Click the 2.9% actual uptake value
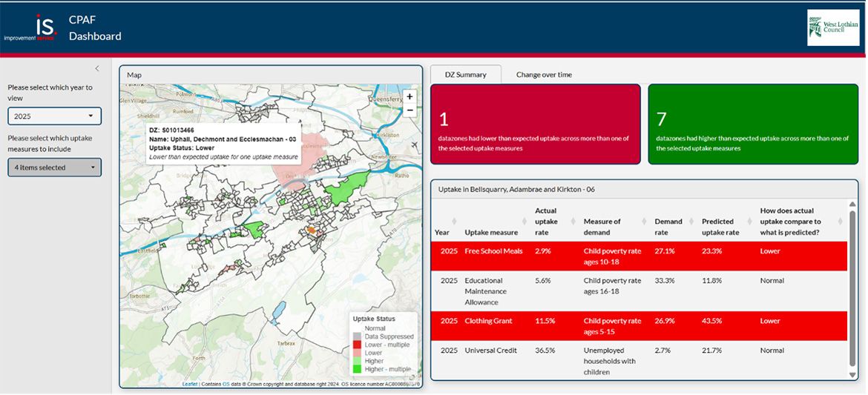The height and width of the screenshot is (395, 868). [543, 251]
